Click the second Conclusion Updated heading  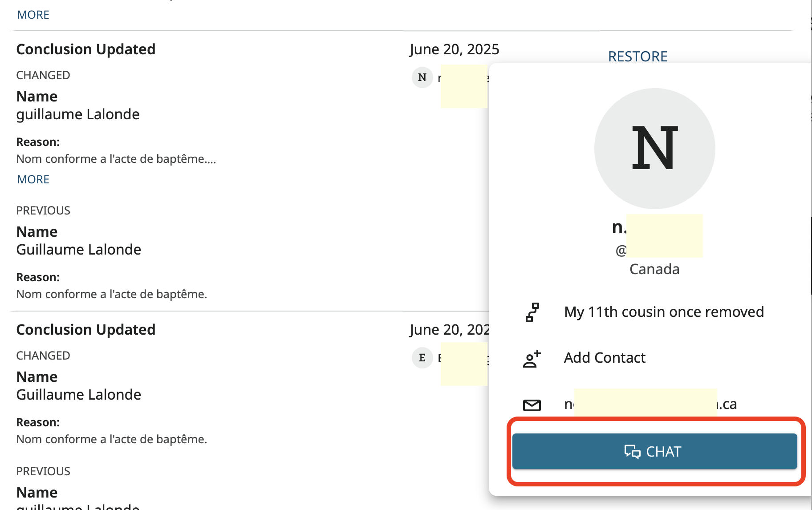tap(86, 329)
